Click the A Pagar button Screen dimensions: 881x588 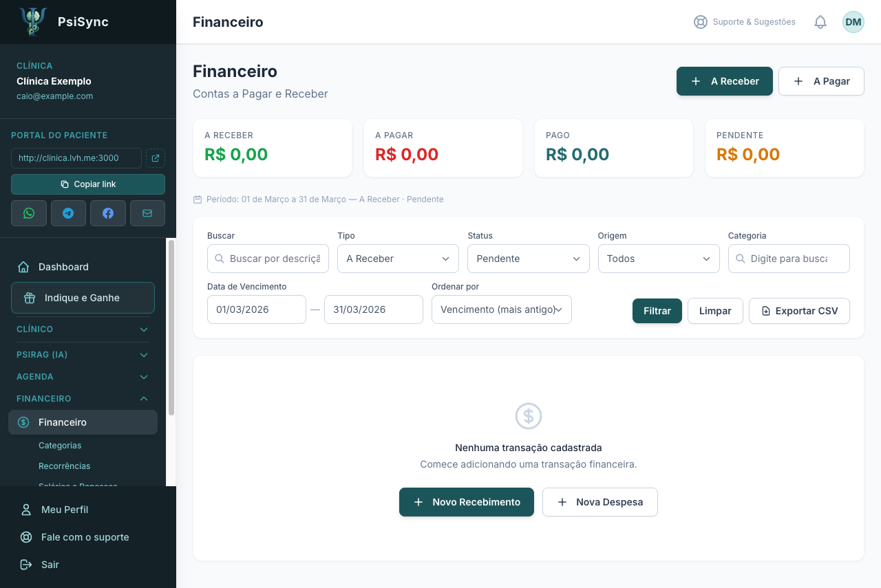click(821, 81)
